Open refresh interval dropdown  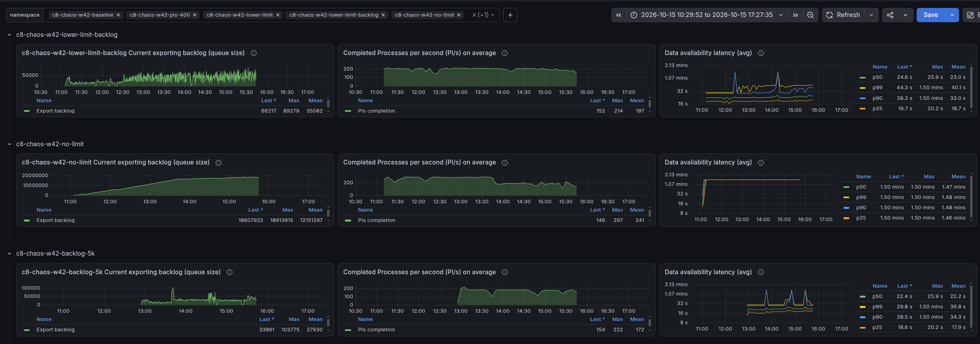click(871, 15)
